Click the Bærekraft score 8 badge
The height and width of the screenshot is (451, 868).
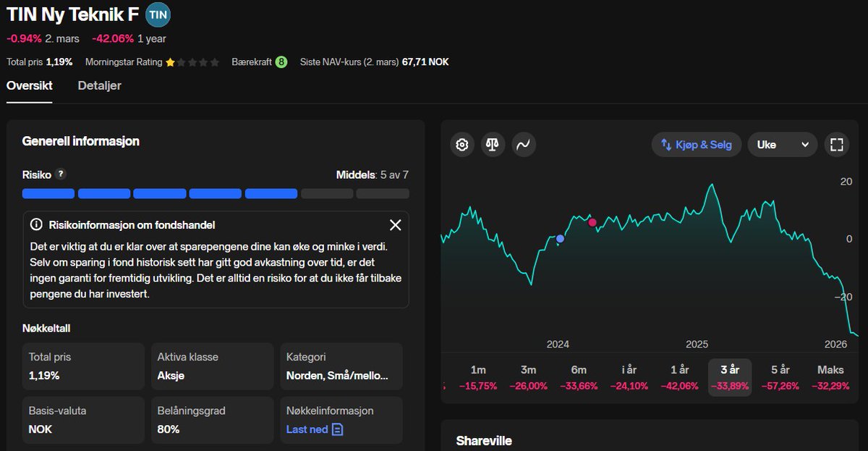(x=281, y=62)
